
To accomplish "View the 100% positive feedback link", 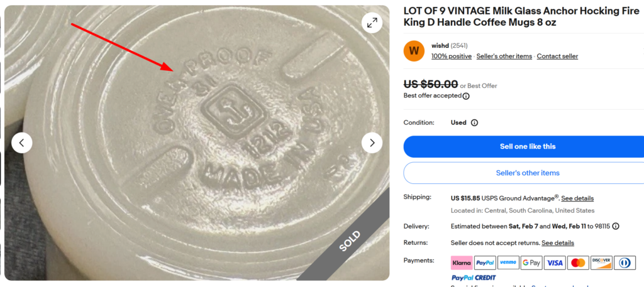I will tap(451, 57).
